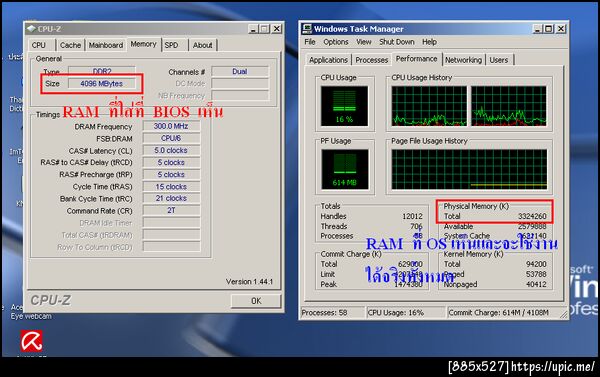Click the Channels field showing Dual
This screenshot has height=377, width=600.
pyautogui.click(x=240, y=72)
